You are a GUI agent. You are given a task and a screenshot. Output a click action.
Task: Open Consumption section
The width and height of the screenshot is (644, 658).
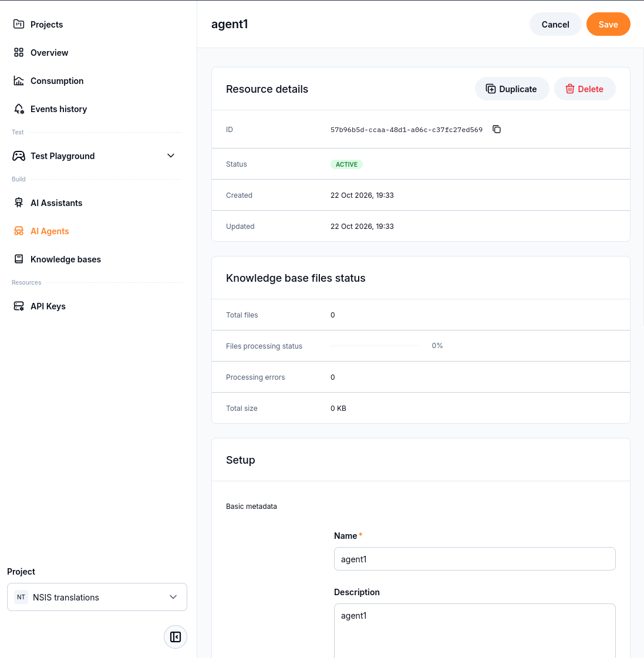57,80
